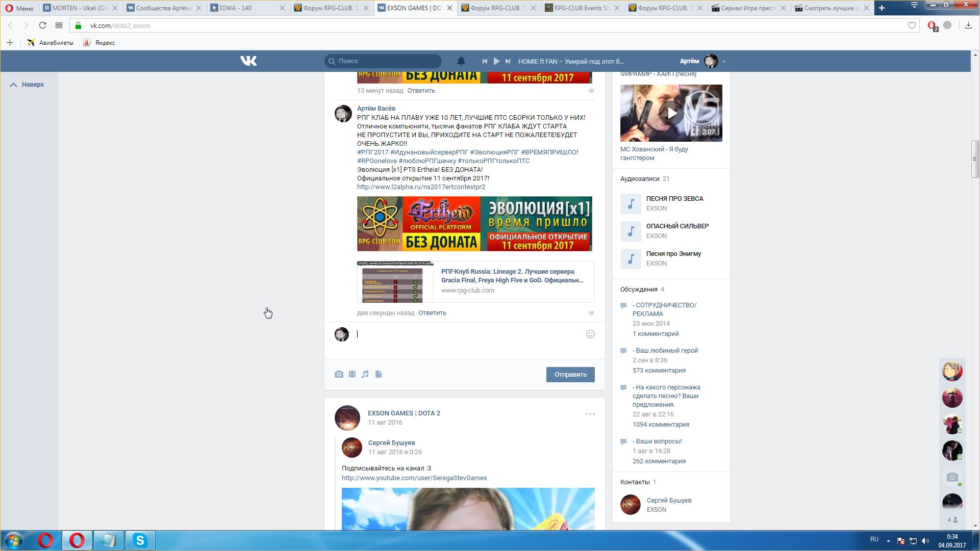
Task: Open 573 комментария link
Action: pos(659,371)
